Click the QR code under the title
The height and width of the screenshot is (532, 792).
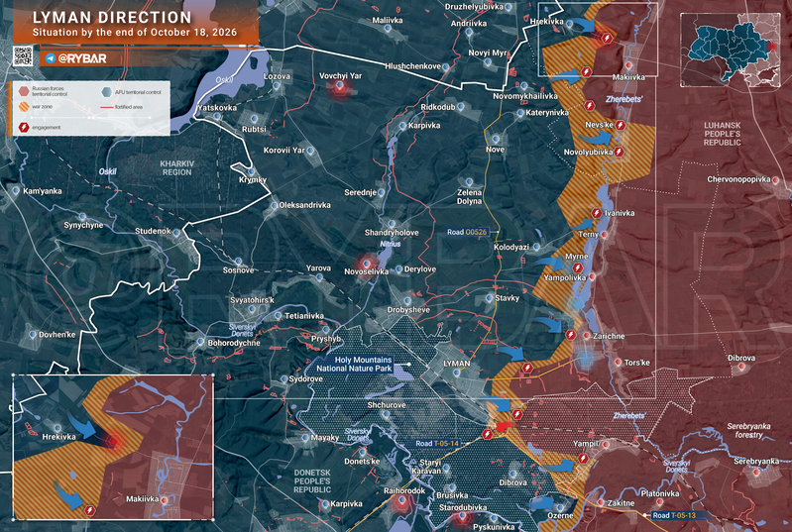click(x=23, y=56)
